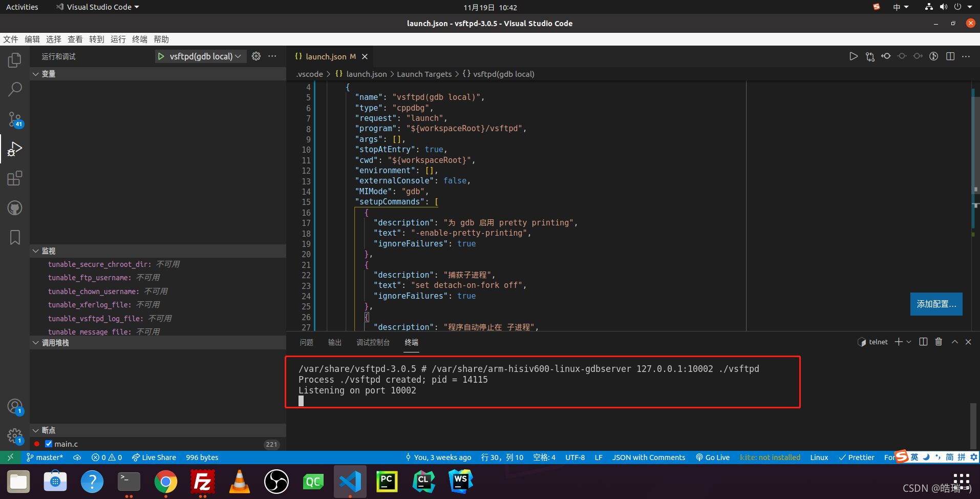Click the Prettier status item

[857, 458]
